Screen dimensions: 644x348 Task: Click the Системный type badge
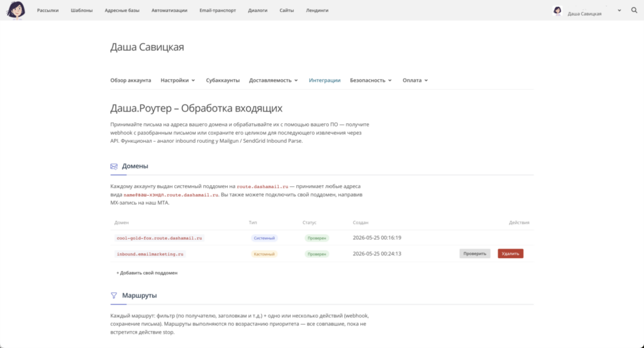264,238
